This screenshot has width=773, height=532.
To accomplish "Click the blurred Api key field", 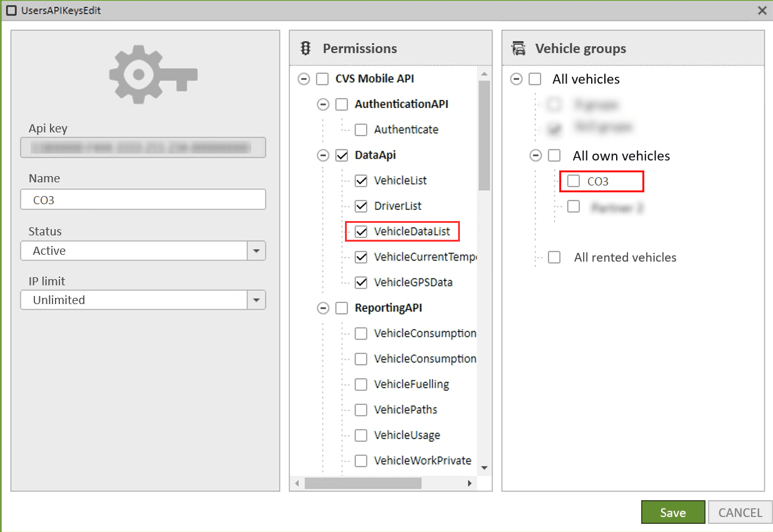I will tap(143, 147).
